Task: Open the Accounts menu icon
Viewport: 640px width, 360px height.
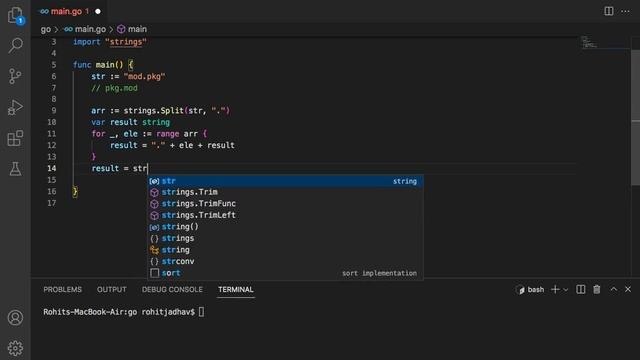Action: click(x=16, y=318)
